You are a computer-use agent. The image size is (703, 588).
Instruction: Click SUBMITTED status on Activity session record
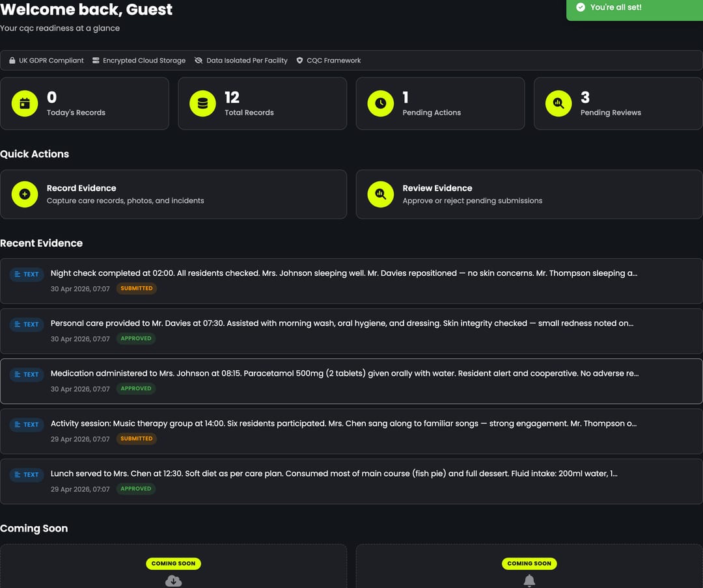pos(136,439)
